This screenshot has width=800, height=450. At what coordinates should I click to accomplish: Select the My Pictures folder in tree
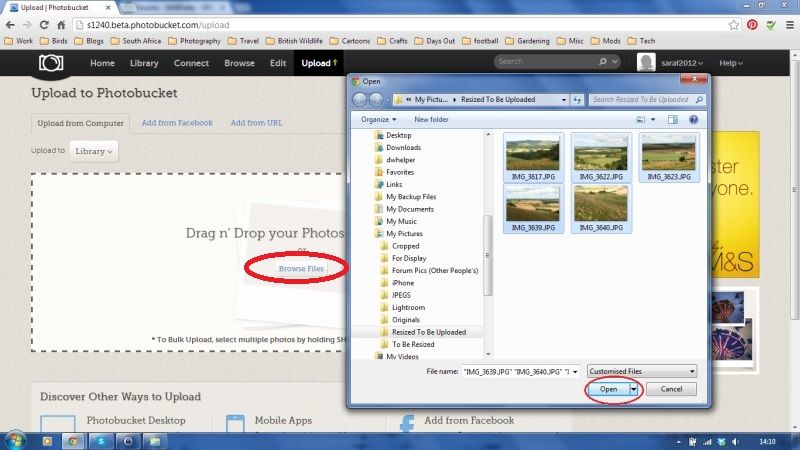coord(399,234)
